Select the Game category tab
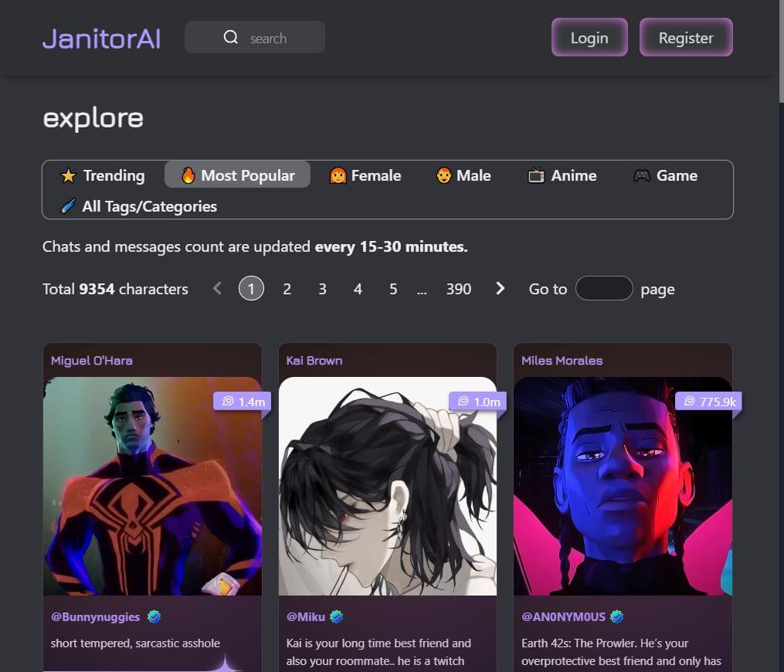Viewport: 784px width, 672px height. (x=665, y=175)
